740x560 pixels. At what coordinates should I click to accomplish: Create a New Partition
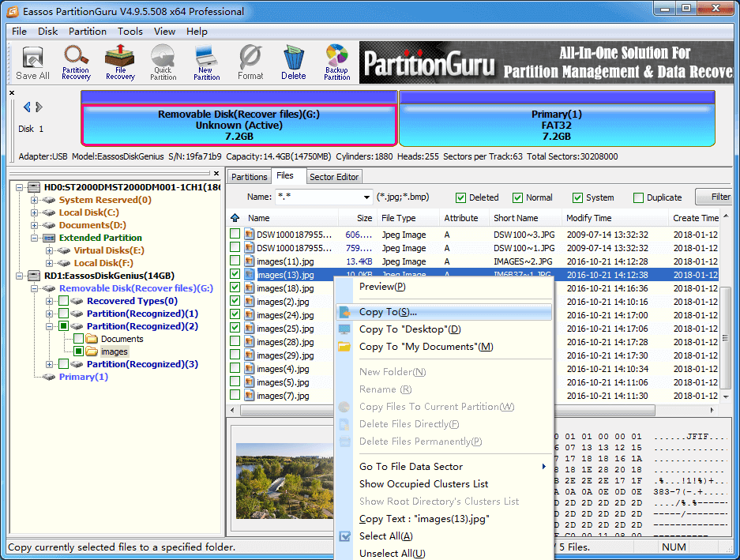click(207, 63)
